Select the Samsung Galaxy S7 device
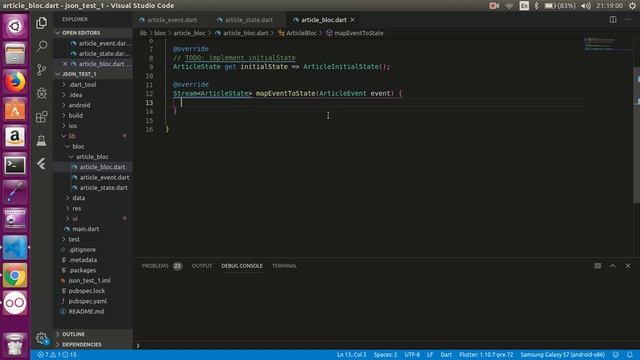The height and width of the screenshot is (360, 640). [562, 355]
